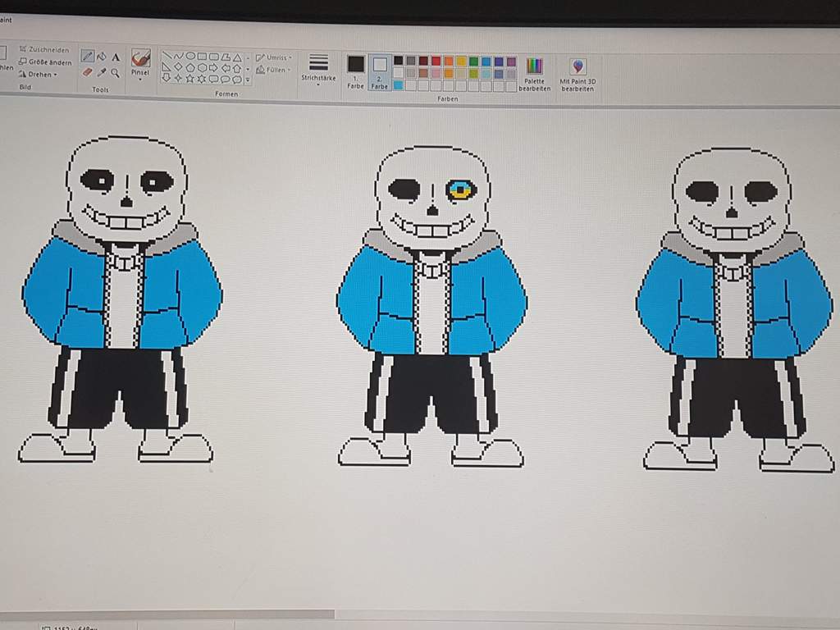Image resolution: width=840 pixels, height=630 pixels.
Task: Pick the isosceles triangle shape
Action: [x=237, y=57]
